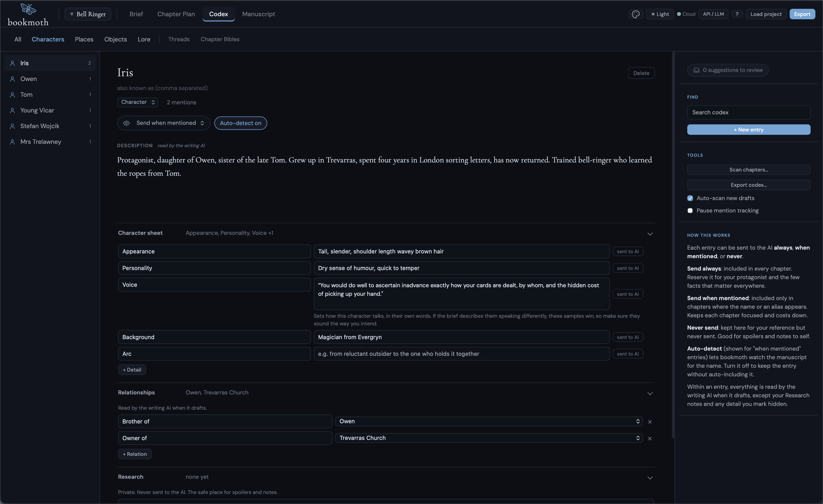Toggle sent to AI for Background
The image size is (823, 504).
pyautogui.click(x=628, y=337)
